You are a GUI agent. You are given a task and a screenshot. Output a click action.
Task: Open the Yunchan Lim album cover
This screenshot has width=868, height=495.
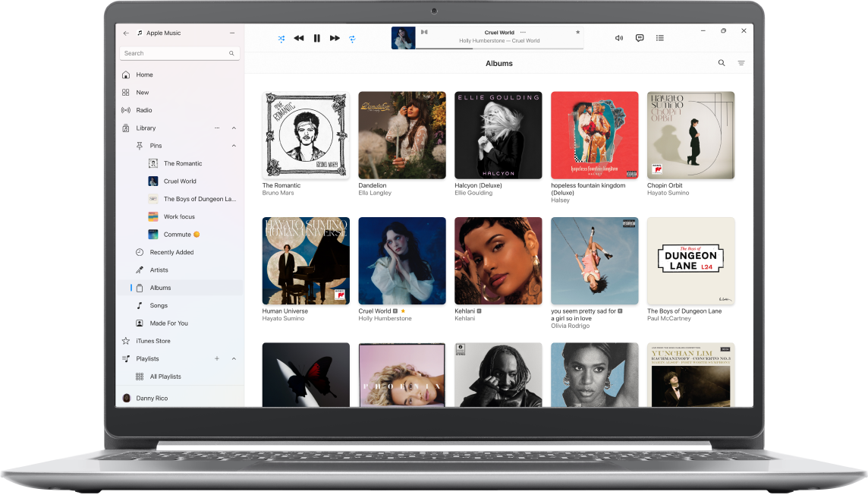pos(691,375)
